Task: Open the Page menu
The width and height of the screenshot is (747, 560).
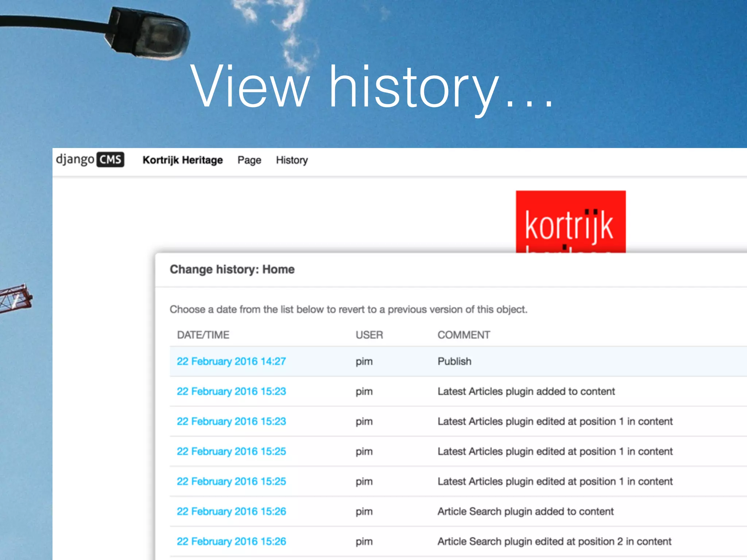Action: [x=249, y=160]
